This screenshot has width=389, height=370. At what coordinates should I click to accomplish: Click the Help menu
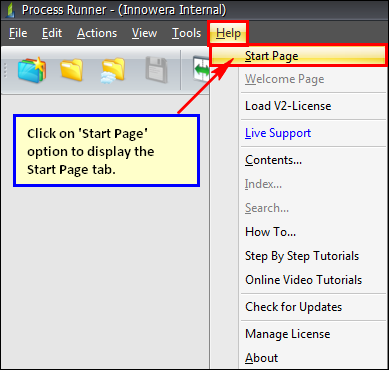click(x=228, y=33)
